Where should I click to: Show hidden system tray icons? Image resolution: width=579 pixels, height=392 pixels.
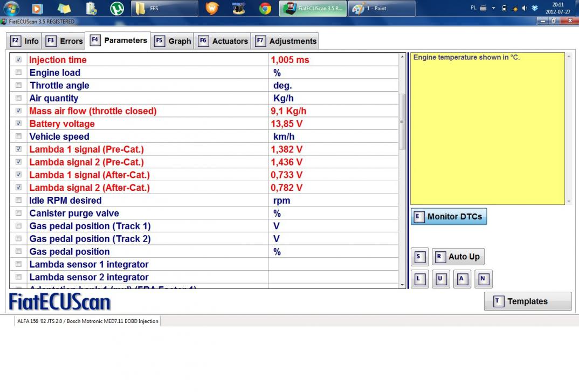493,8
